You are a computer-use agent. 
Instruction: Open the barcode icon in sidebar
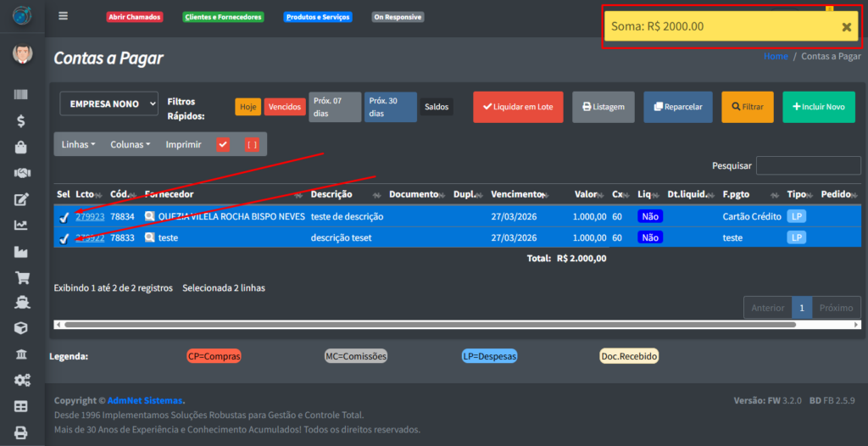[x=21, y=95]
